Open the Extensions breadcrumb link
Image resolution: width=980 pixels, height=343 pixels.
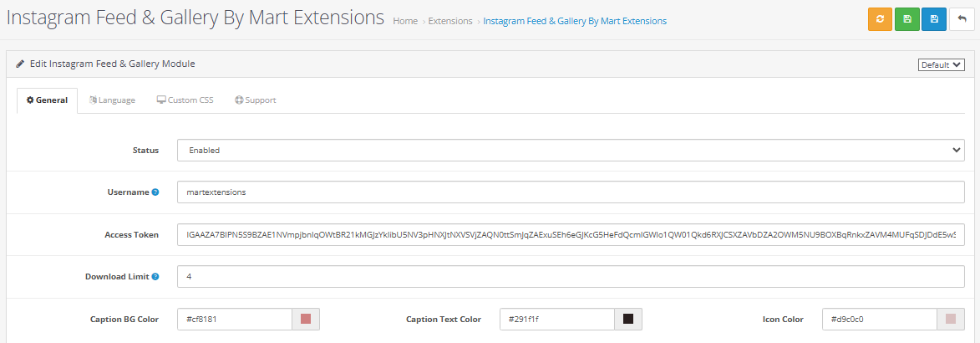[450, 21]
